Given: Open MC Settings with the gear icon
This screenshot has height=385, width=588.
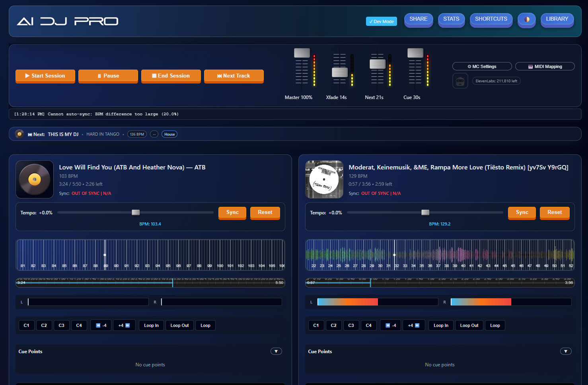Looking at the screenshot, I should 482,66.
